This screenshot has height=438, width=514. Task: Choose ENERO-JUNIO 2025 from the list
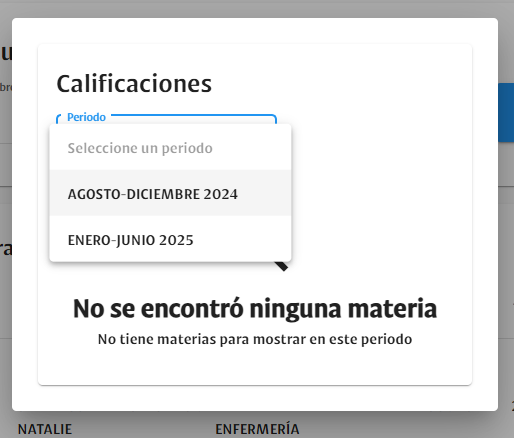(x=170, y=239)
